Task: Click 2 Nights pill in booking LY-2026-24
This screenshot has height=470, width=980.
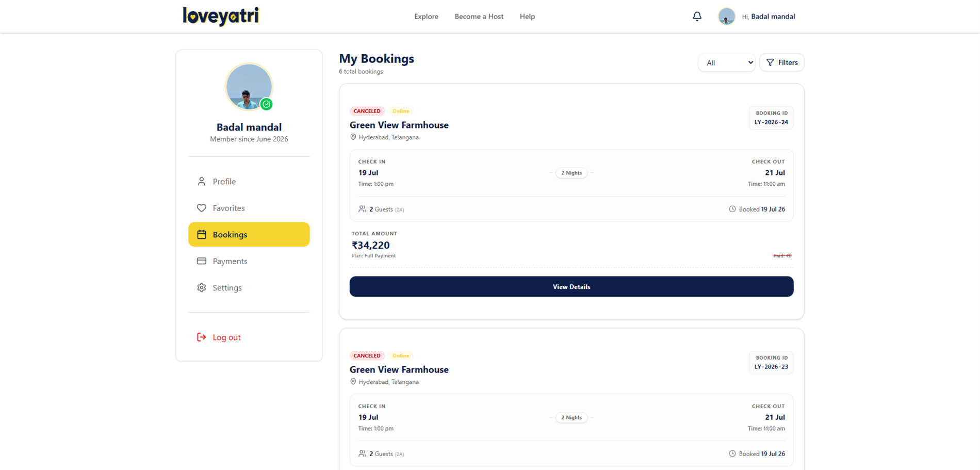Action: [571, 173]
